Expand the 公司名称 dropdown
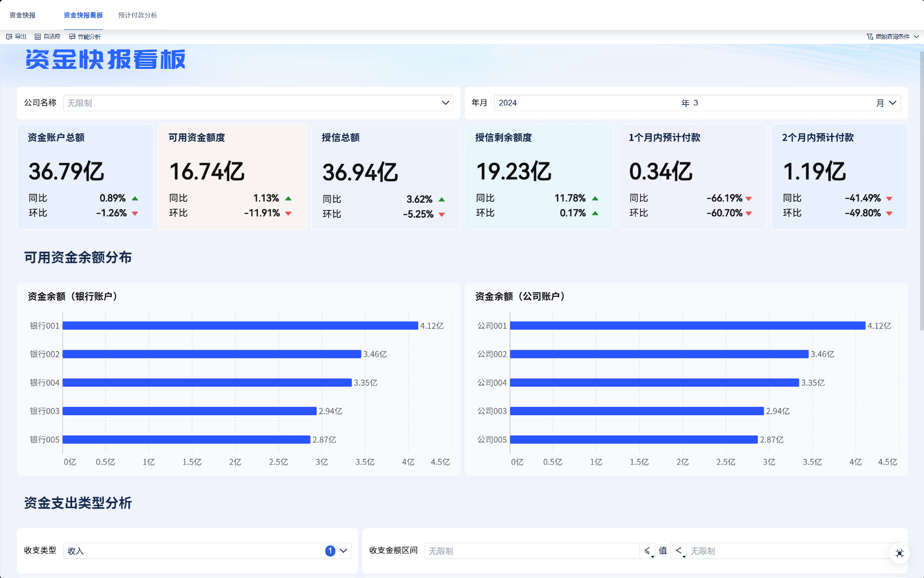The width and height of the screenshot is (924, 578). click(x=445, y=103)
